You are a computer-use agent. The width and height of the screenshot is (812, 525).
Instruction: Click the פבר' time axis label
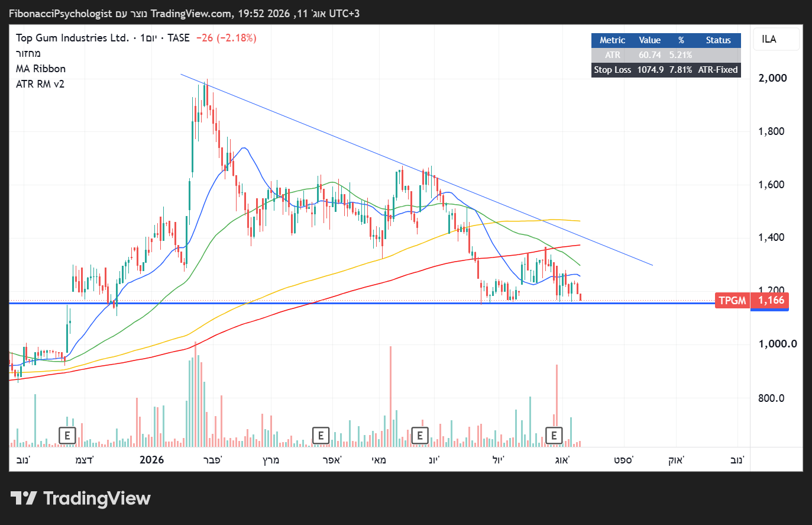[x=212, y=460]
